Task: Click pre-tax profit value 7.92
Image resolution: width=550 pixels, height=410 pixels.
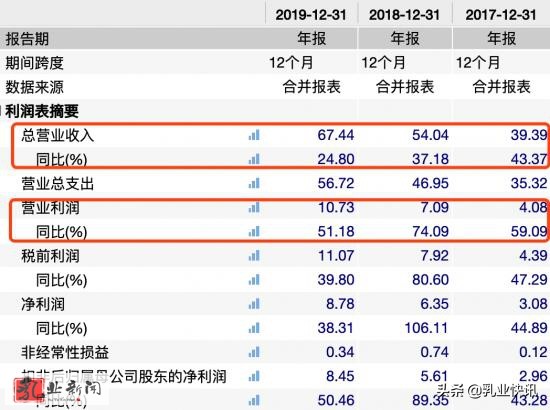Action: click(x=434, y=256)
